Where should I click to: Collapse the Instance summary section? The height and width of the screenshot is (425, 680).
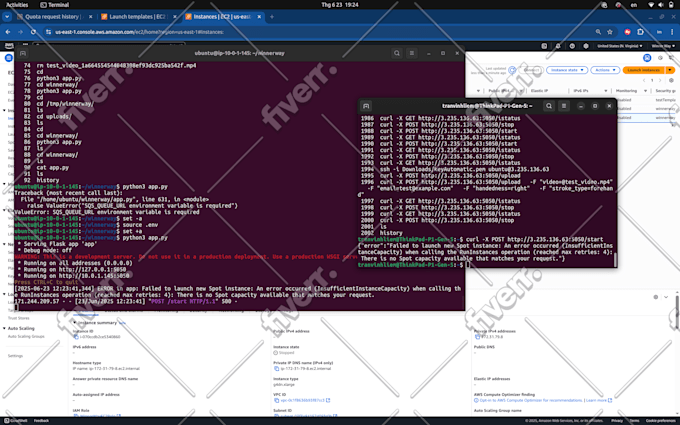click(74, 323)
